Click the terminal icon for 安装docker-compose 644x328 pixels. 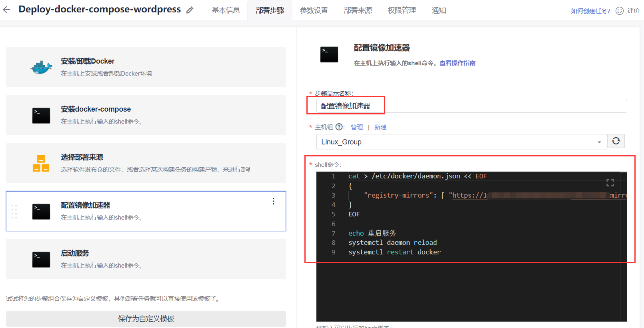click(41, 116)
